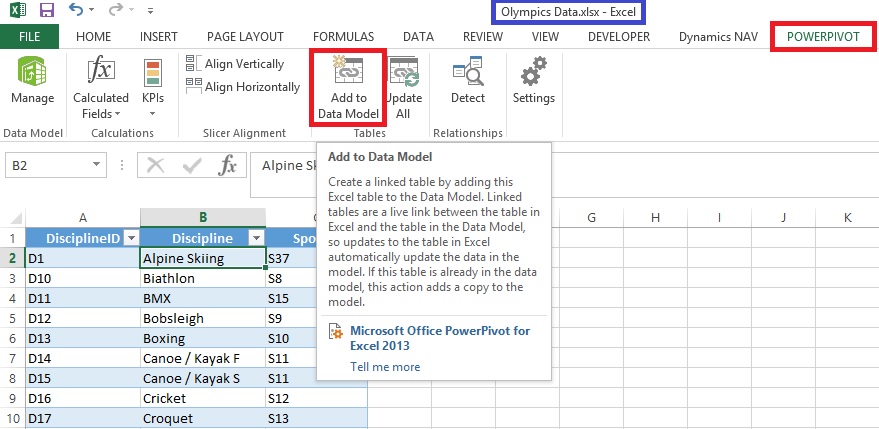This screenshot has width=879, height=429.
Task: Switch to the DATA tab
Action: coord(418,37)
